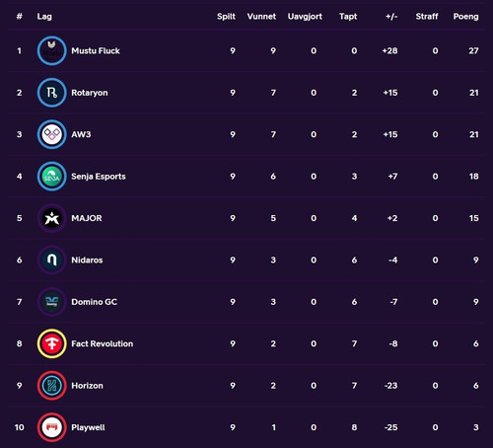Screen dimensions: 493x448
Task: Click the Fact Revolution team name
Action: pyautogui.click(x=103, y=343)
